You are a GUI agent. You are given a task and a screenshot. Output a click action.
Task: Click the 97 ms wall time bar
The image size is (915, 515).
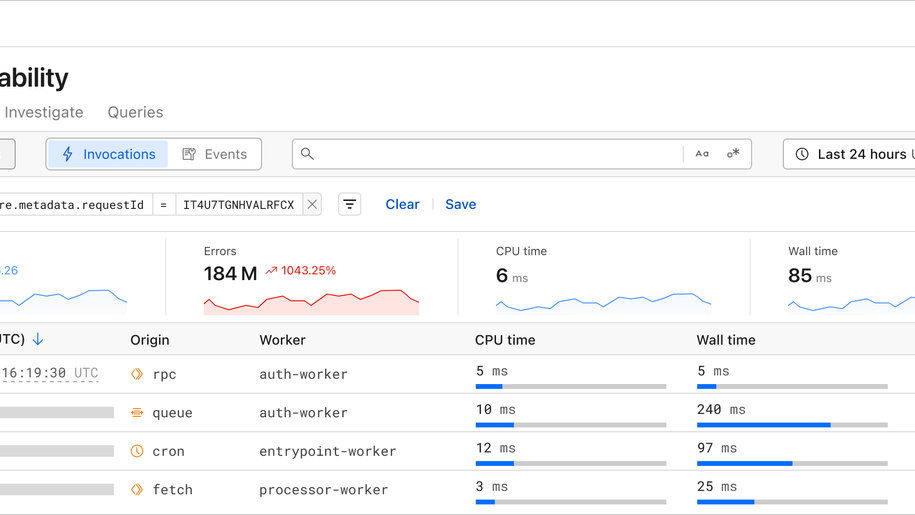coord(792,464)
